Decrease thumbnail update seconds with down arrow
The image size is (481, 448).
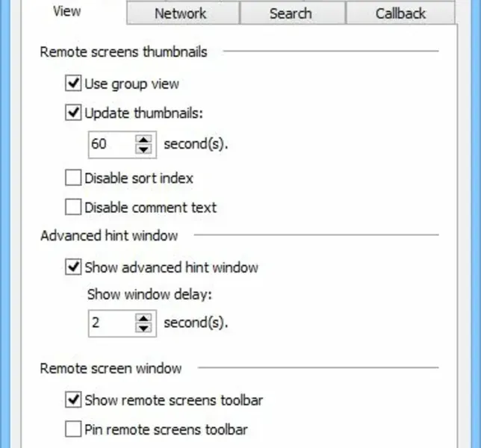coord(143,149)
